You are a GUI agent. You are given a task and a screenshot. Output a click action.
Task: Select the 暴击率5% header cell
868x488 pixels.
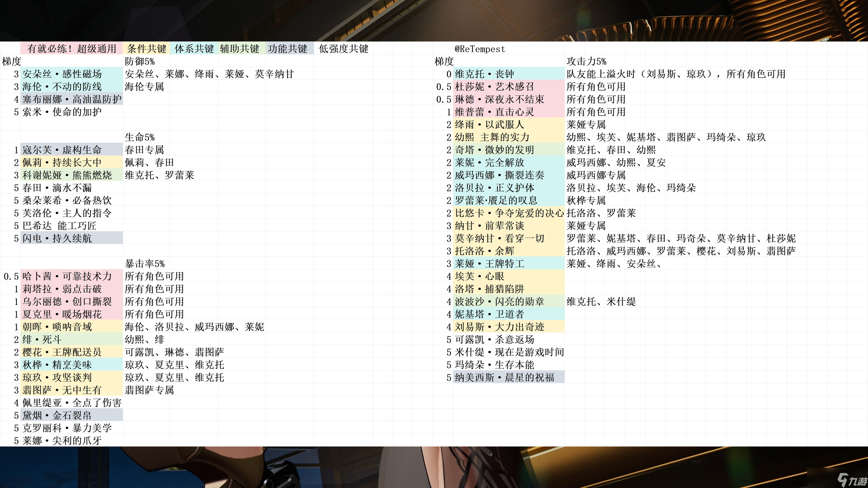(x=145, y=264)
